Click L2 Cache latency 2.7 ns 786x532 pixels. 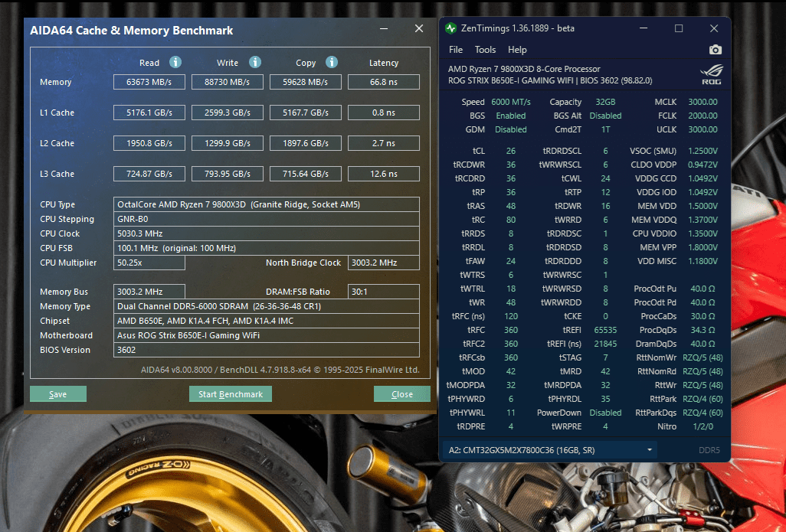coord(384,143)
